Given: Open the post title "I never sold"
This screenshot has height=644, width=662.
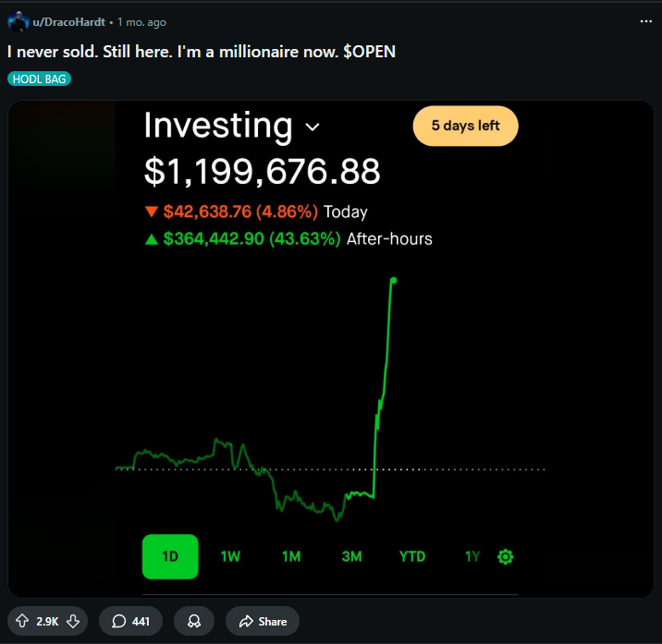Looking at the screenshot, I should tap(202, 52).
